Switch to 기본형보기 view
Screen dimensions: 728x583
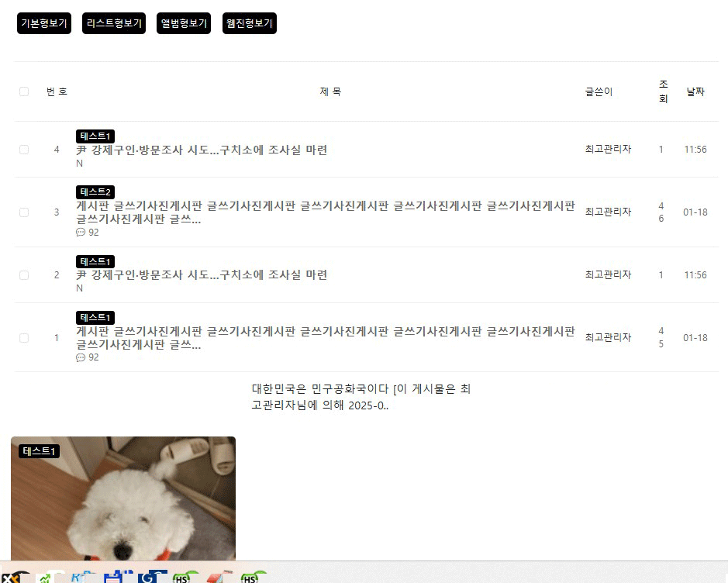pos(44,23)
